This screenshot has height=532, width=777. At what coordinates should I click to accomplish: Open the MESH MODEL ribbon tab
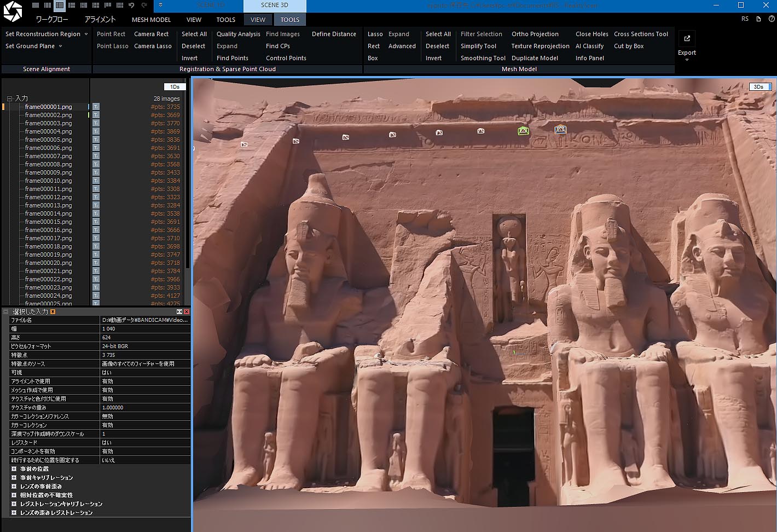151,20
